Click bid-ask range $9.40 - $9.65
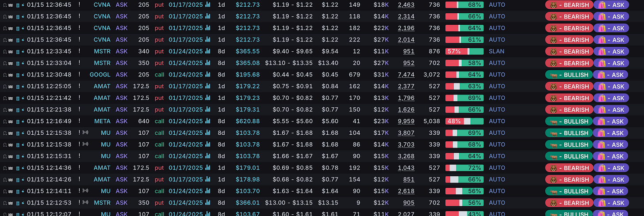Screen dimensions: 644x216 (292, 51)
